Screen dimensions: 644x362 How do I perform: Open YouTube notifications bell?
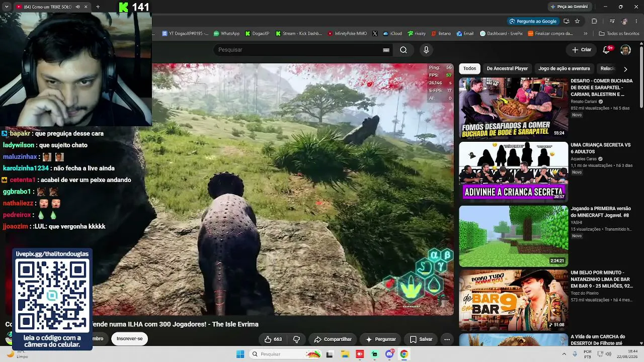click(607, 50)
